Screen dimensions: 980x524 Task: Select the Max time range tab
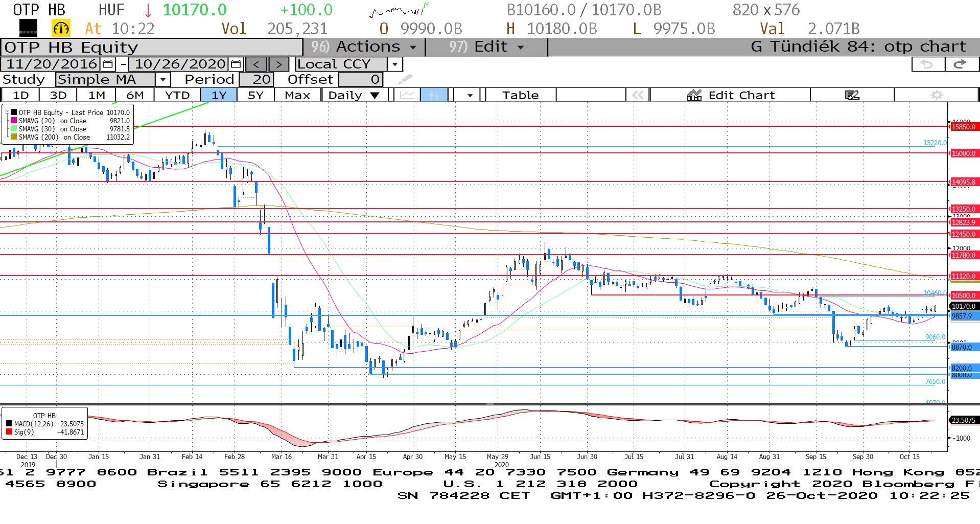click(x=297, y=95)
